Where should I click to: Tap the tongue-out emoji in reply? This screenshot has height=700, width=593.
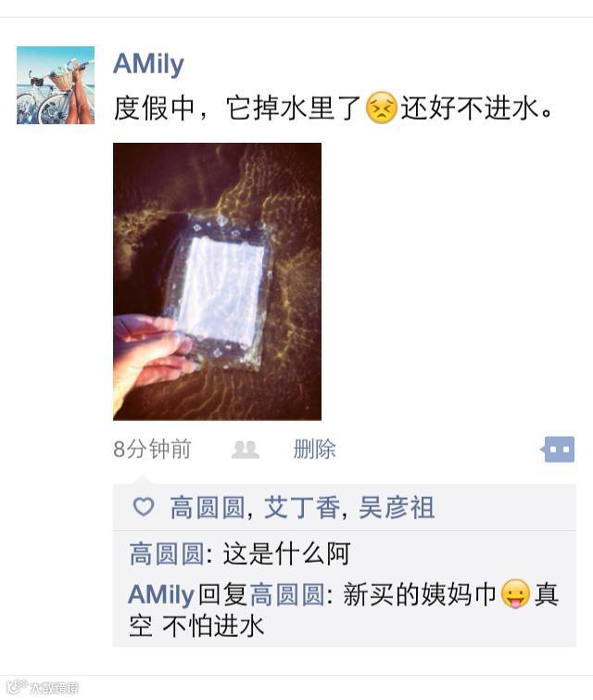(x=515, y=593)
